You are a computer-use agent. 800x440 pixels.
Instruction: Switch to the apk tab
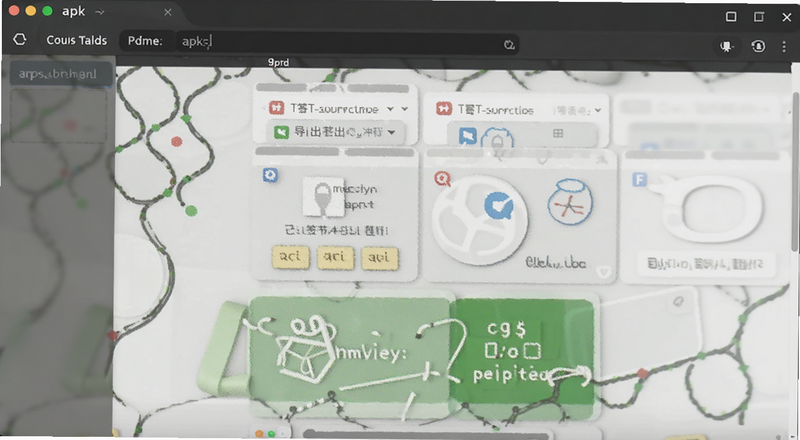(x=73, y=11)
